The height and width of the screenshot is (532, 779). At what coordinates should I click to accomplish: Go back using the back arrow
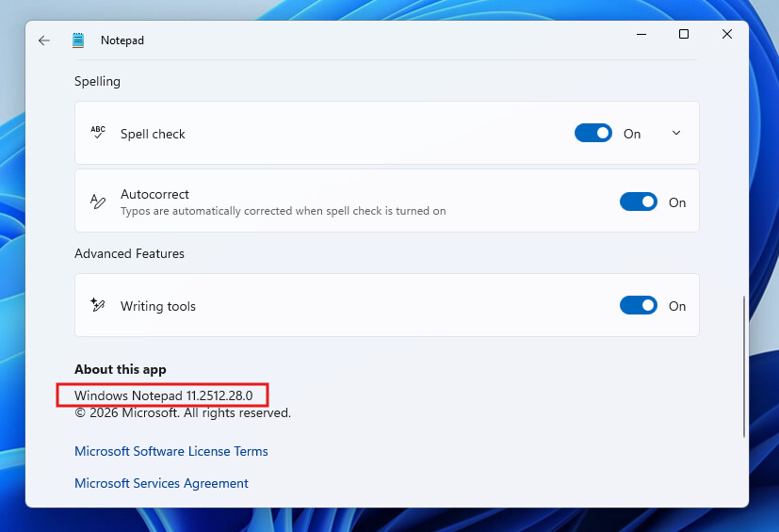[43, 40]
